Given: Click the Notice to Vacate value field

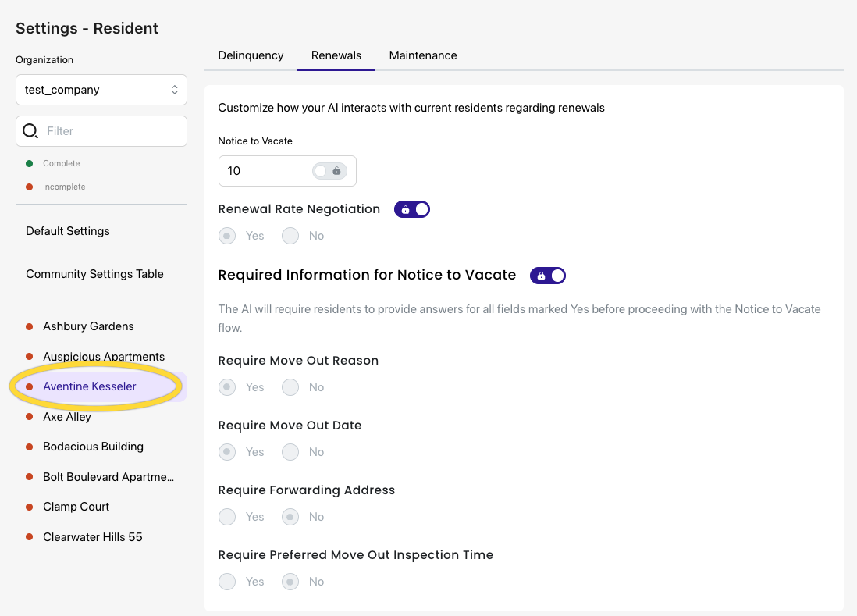Looking at the screenshot, I should [287, 171].
